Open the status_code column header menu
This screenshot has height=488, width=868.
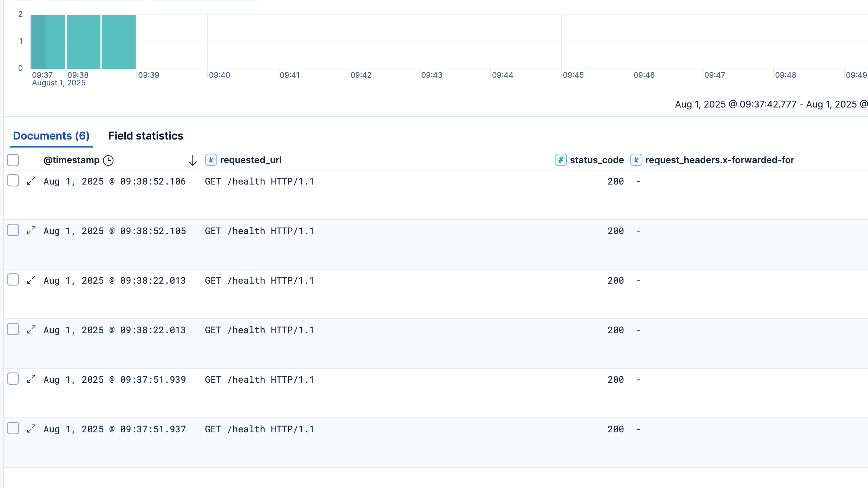pyautogui.click(x=597, y=160)
